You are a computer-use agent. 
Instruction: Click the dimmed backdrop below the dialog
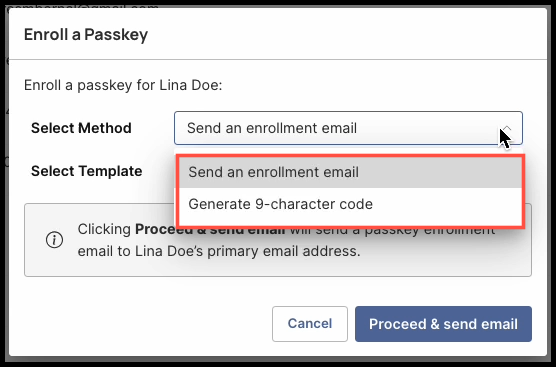tap(278, 362)
